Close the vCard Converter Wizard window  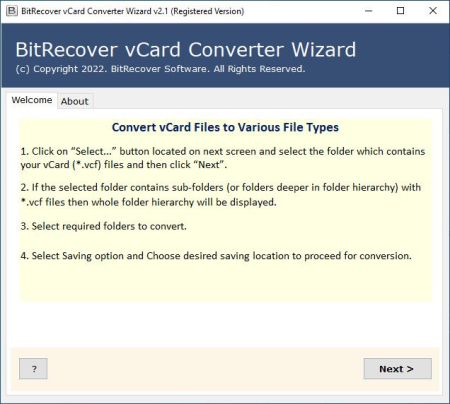click(433, 11)
